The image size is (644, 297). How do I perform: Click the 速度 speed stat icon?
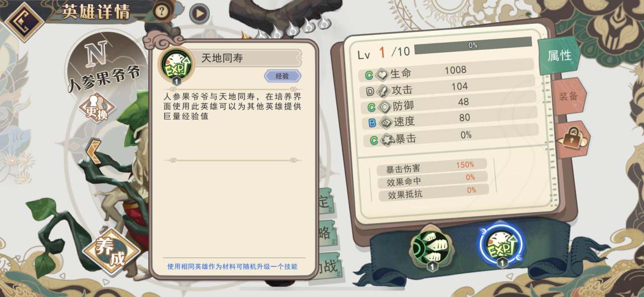point(386,122)
